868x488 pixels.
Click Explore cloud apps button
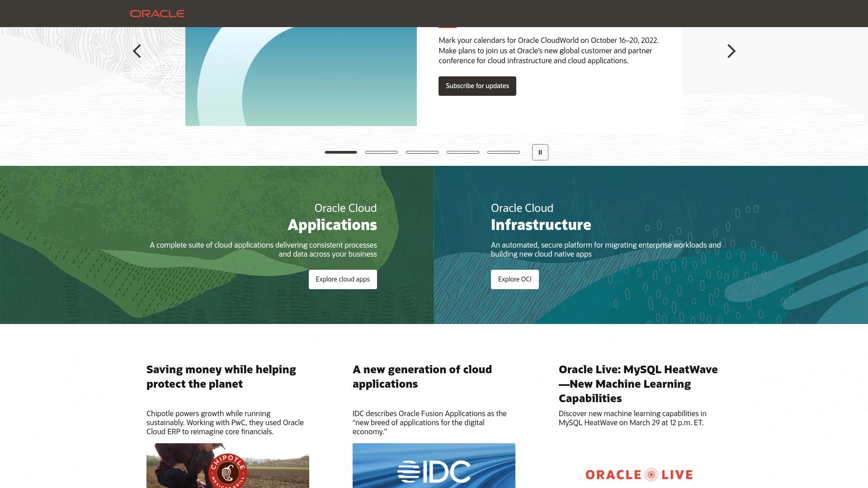pyautogui.click(x=343, y=279)
